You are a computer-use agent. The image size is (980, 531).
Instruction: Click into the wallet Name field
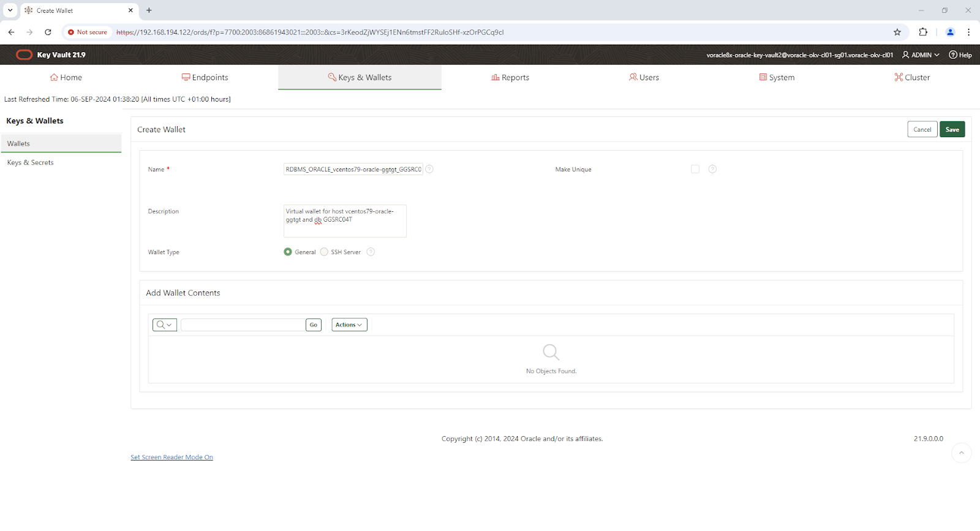353,169
